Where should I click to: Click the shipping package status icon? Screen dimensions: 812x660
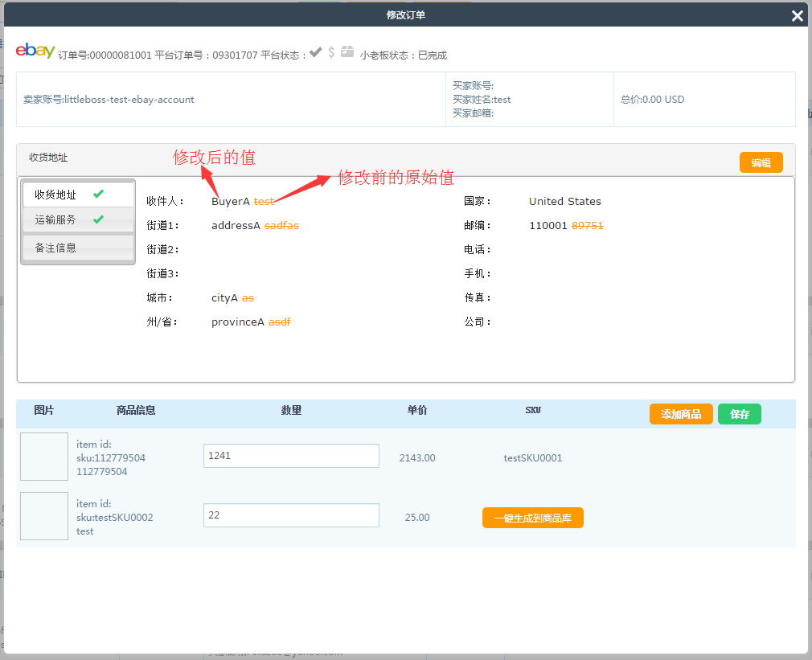(347, 52)
